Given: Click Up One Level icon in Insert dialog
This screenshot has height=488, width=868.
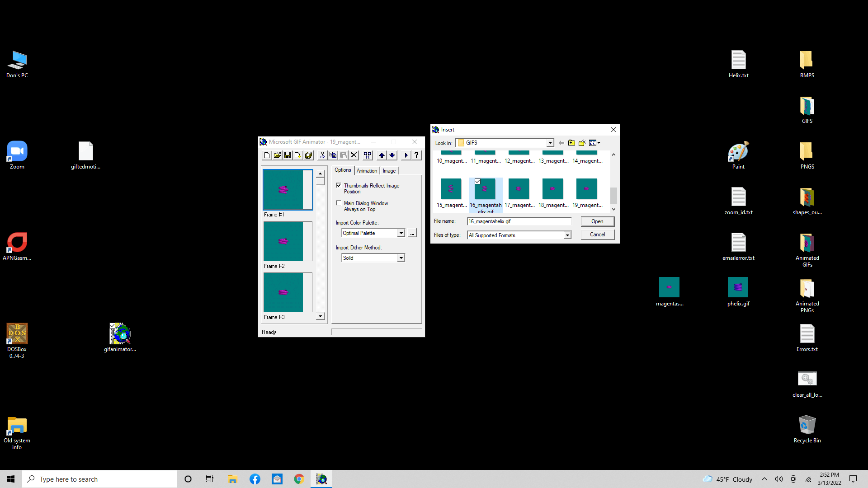Looking at the screenshot, I should pyautogui.click(x=571, y=143).
